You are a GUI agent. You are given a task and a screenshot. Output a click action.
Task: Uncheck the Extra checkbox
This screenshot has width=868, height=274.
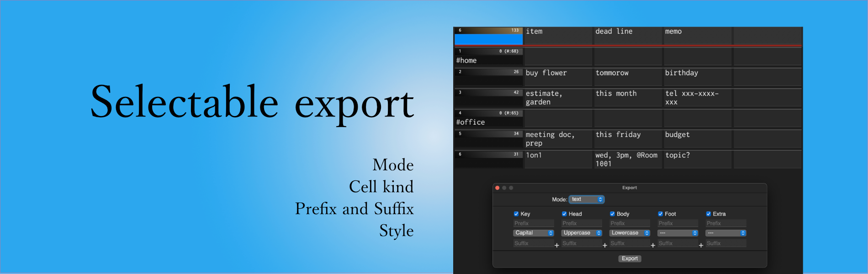(709, 214)
